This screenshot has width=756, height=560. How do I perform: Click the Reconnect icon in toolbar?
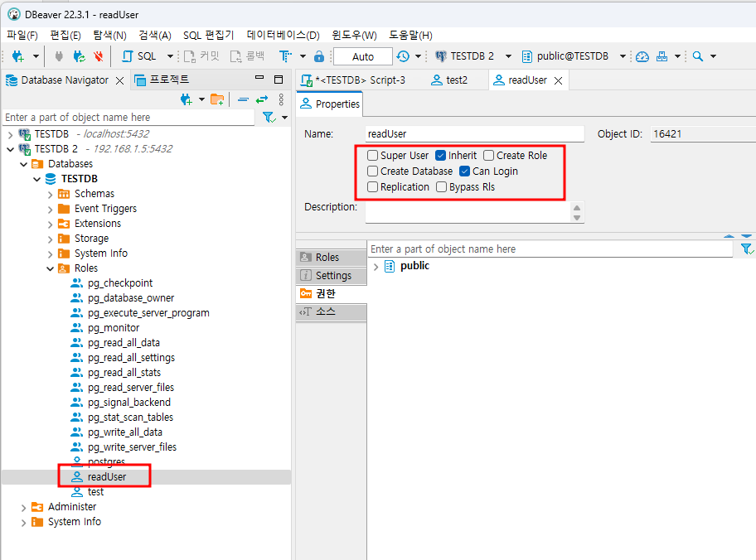tap(79, 56)
